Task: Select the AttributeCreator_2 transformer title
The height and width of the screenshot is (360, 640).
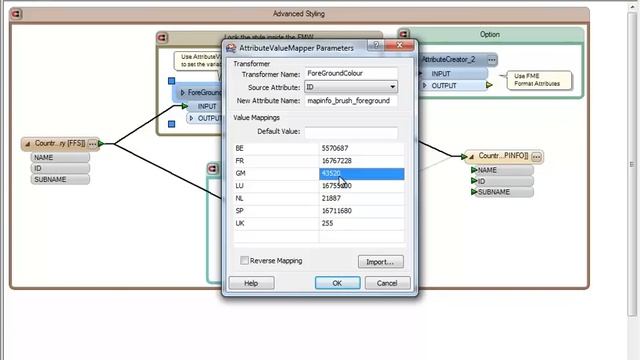Action: [448, 60]
